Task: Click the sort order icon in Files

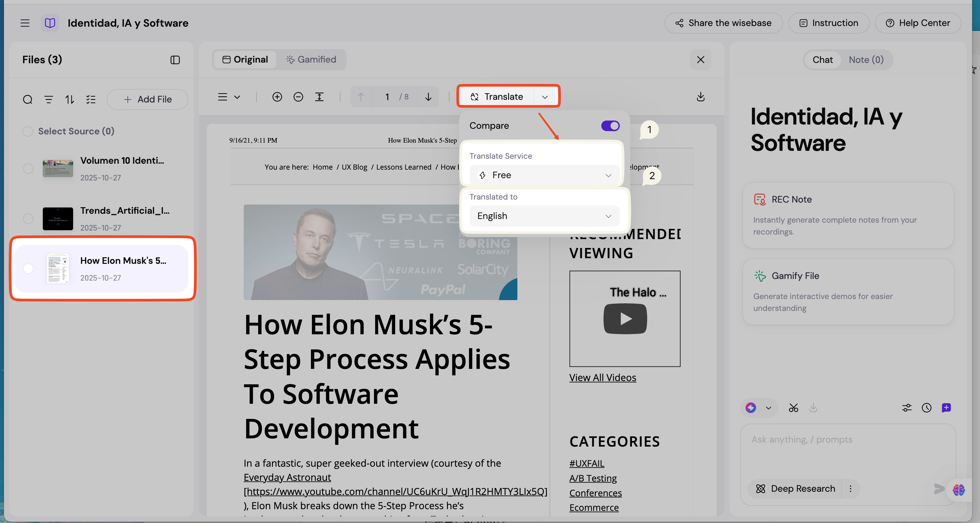Action: coord(69,100)
